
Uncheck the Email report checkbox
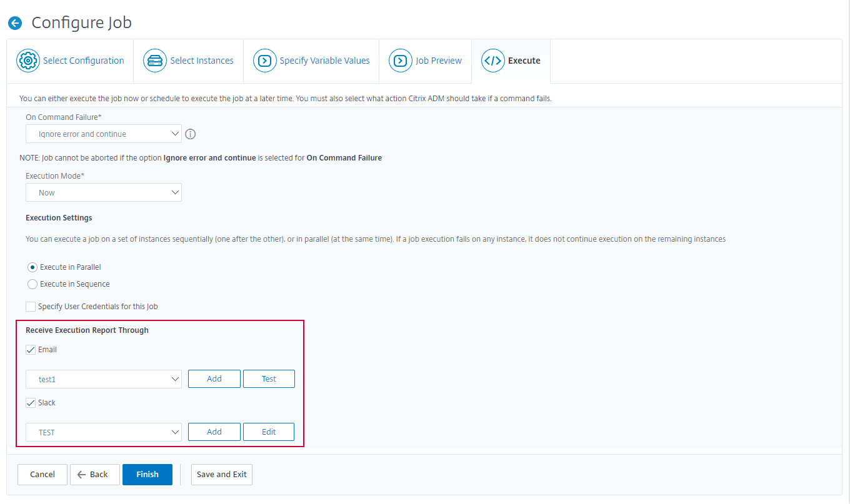[x=31, y=350]
